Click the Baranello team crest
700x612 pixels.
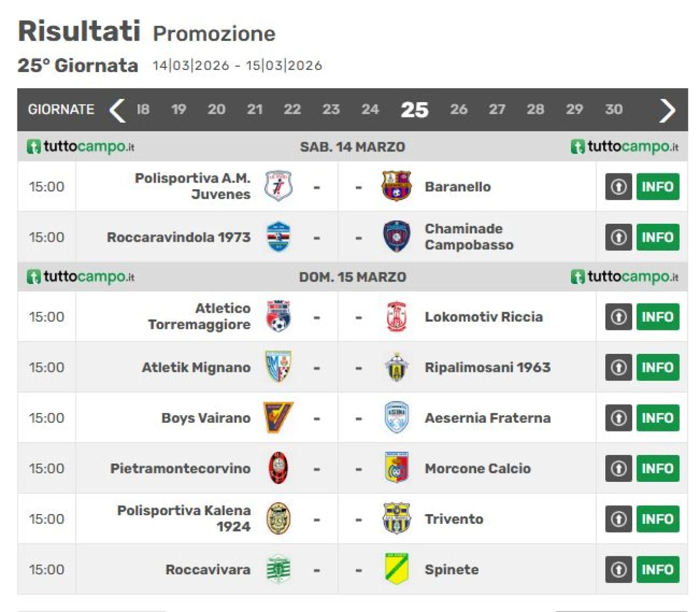(396, 186)
